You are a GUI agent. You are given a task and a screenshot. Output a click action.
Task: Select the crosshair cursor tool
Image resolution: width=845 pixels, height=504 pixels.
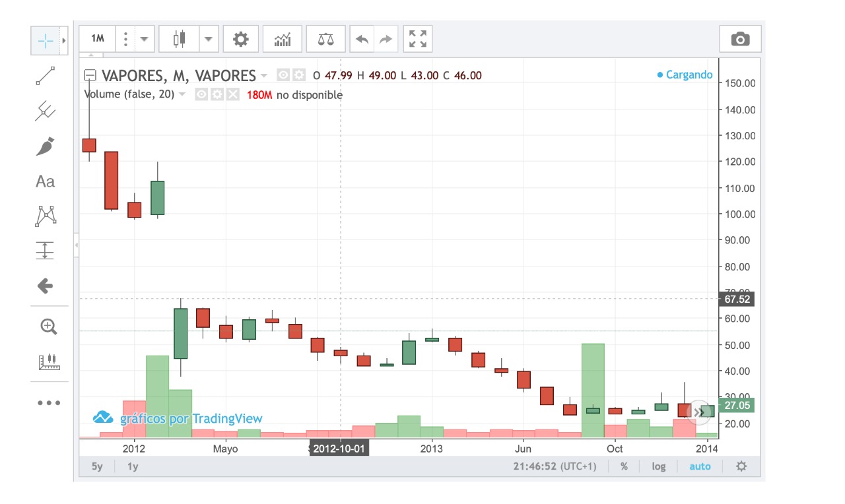tap(46, 41)
